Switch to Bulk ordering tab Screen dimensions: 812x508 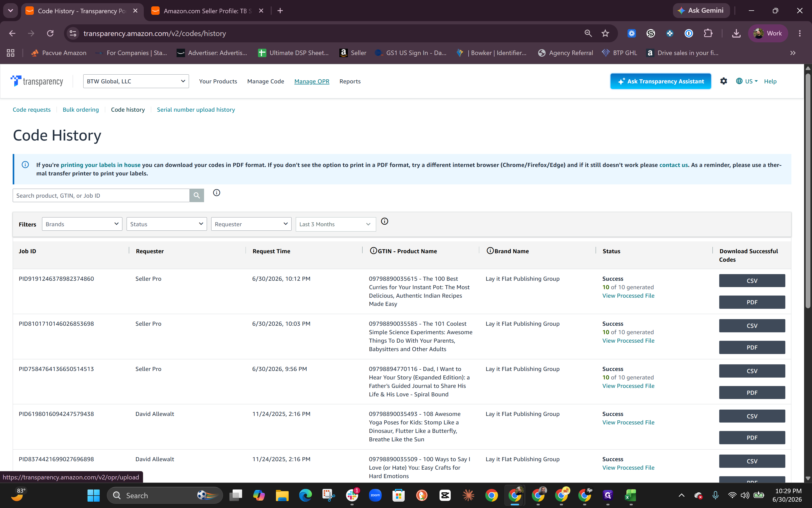[x=81, y=110]
